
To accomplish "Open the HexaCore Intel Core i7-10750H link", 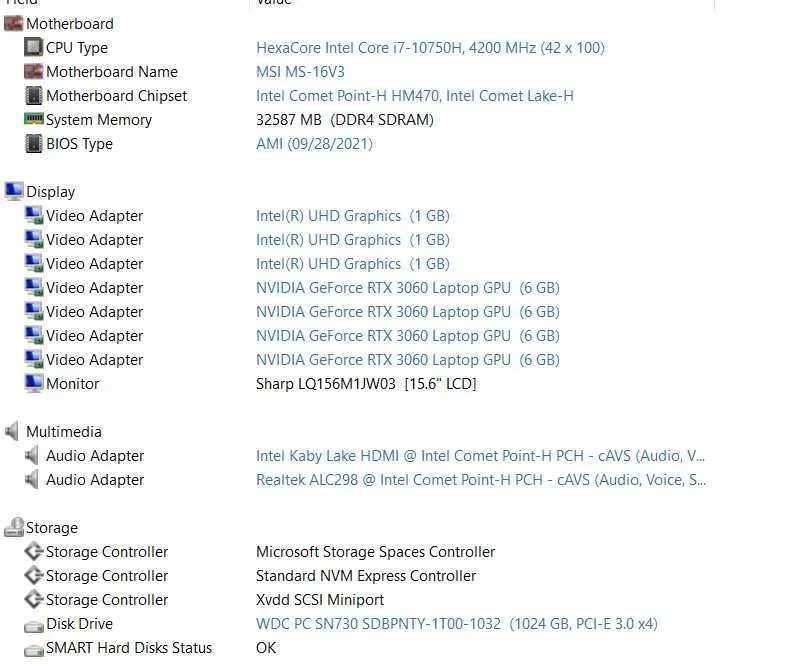I will pyautogui.click(x=430, y=47).
